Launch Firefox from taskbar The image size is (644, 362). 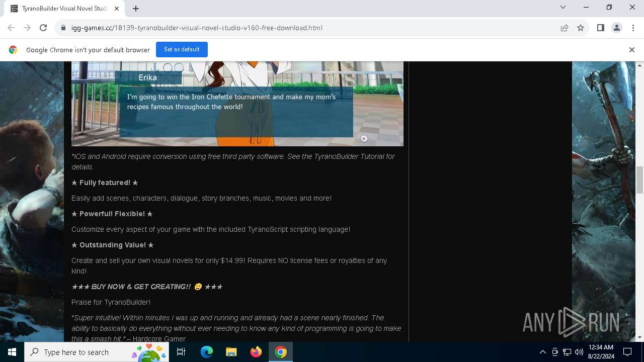pos(256,352)
